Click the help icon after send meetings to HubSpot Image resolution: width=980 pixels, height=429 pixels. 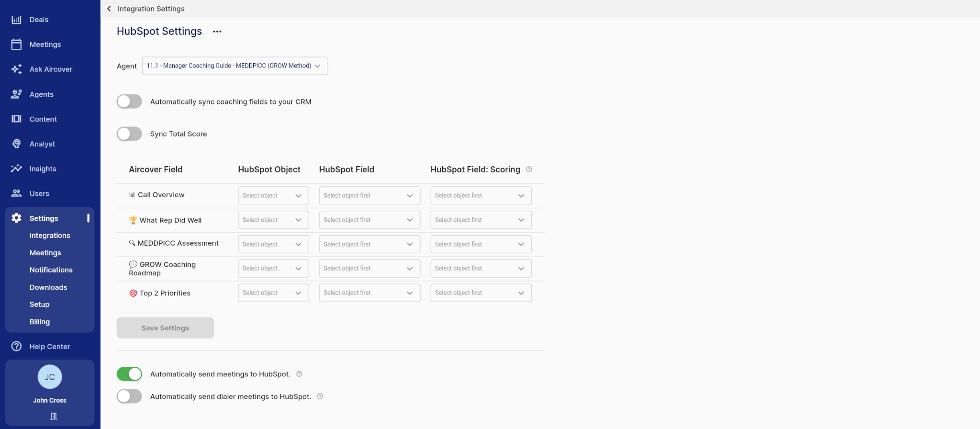click(x=299, y=374)
